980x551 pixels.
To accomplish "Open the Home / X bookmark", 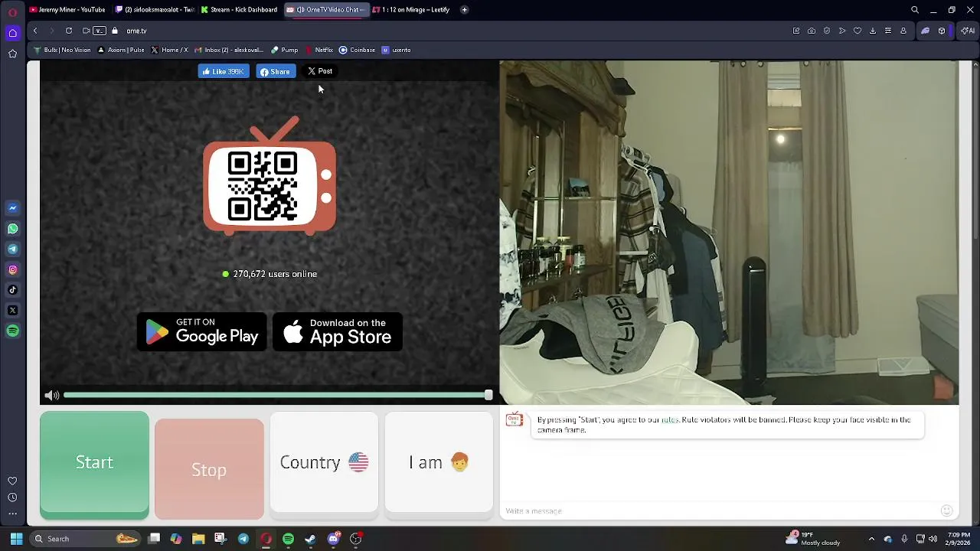I will click(x=169, y=50).
